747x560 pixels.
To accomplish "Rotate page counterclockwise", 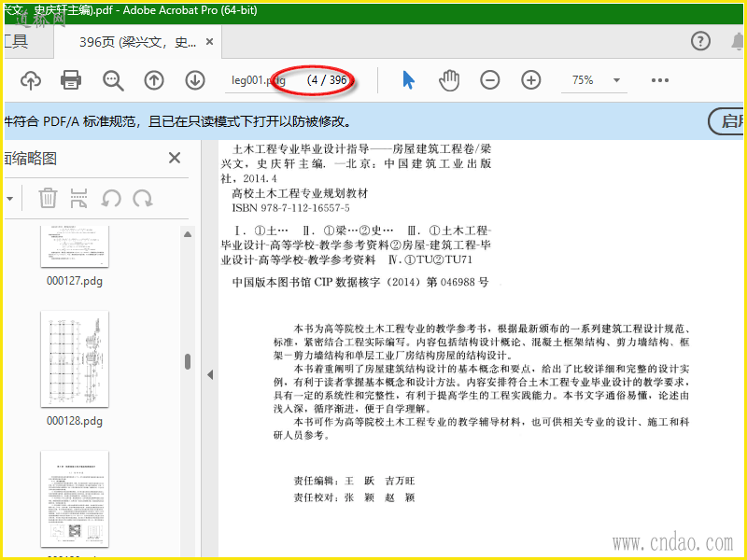I will 111,198.
